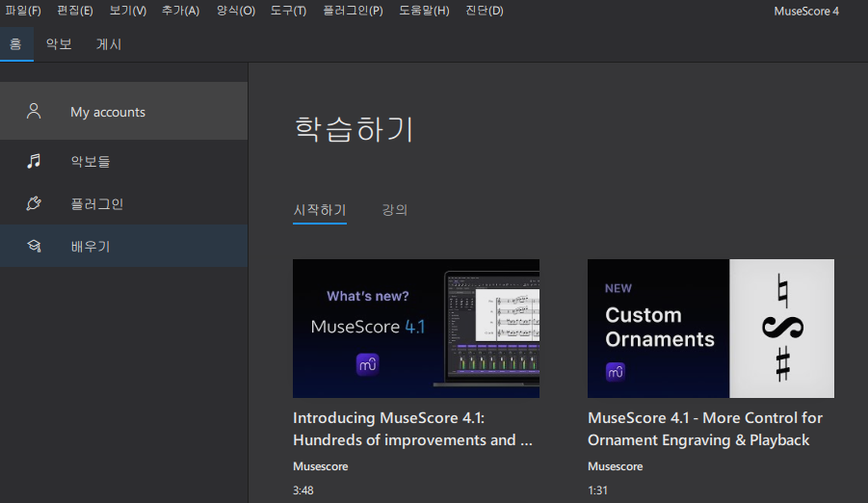This screenshot has height=503, width=868.
Task: Open the 보기(V) menu
Action: click(x=128, y=11)
